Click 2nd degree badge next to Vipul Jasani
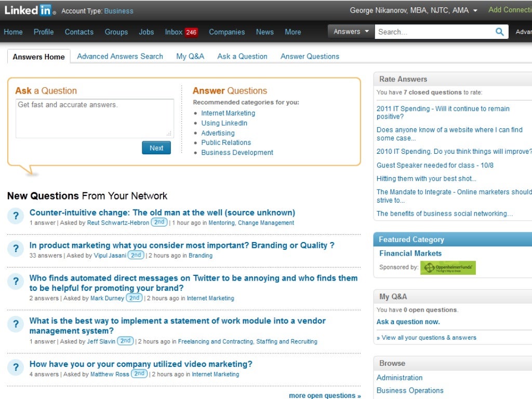 click(x=136, y=255)
